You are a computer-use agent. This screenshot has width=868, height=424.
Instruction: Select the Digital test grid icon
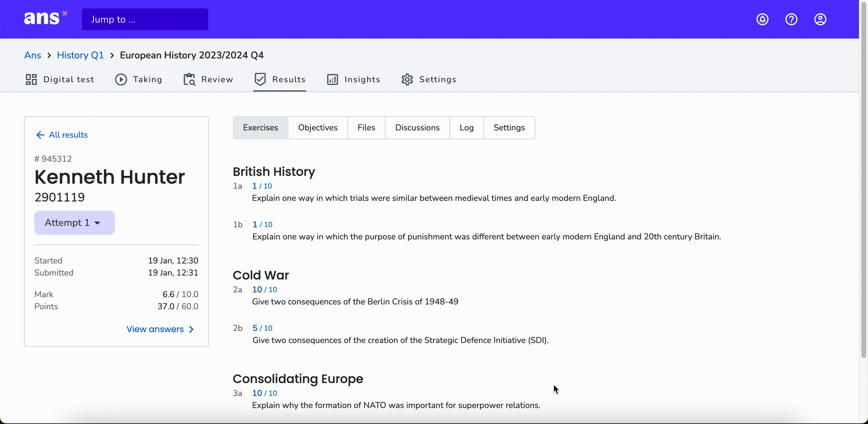tap(31, 79)
